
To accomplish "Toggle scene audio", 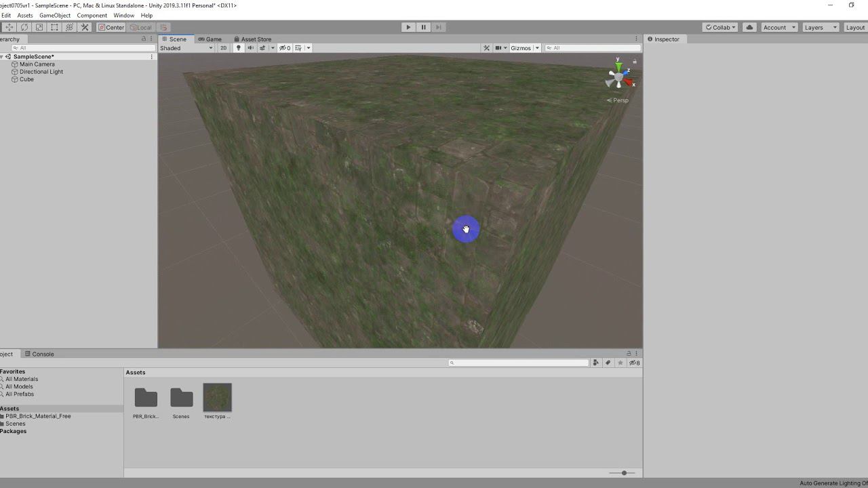I will (250, 48).
